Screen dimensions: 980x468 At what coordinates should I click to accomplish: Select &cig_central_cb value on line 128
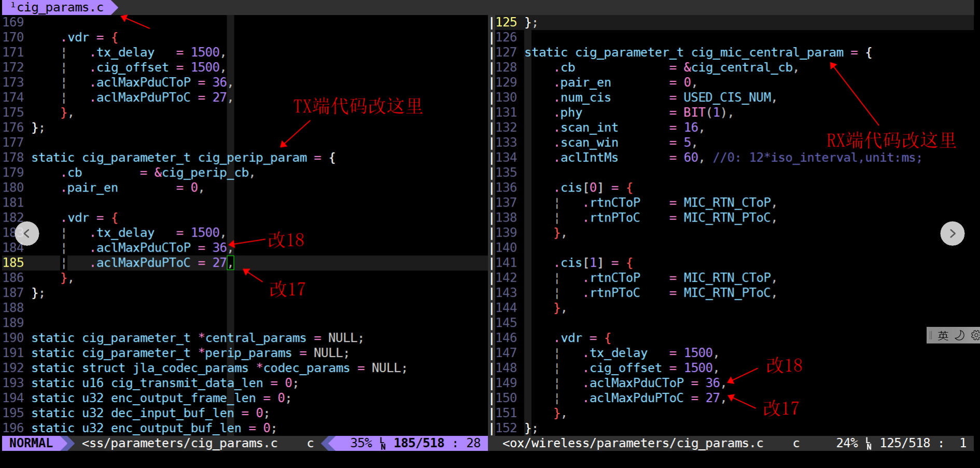point(738,67)
